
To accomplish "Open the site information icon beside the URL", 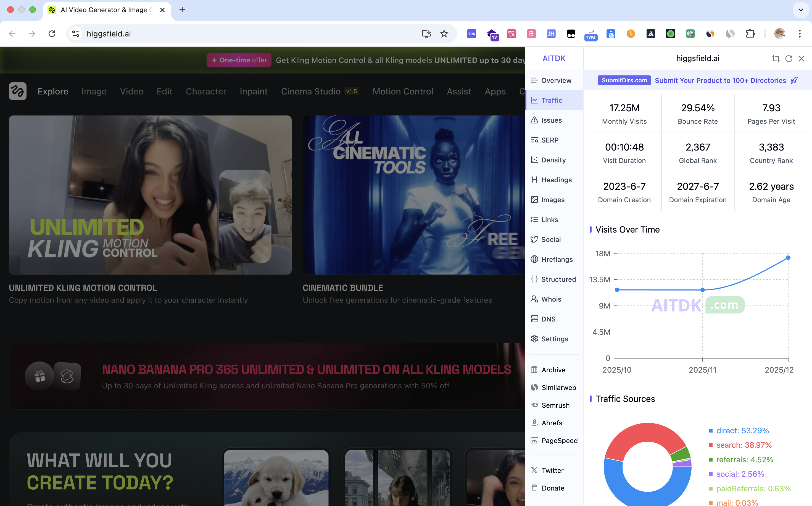I will click(76, 33).
